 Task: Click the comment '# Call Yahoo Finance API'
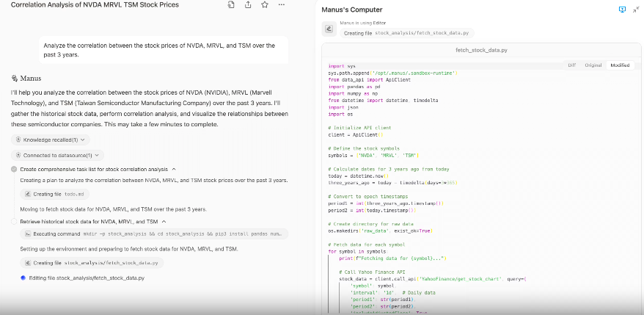[x=372, y=272]
